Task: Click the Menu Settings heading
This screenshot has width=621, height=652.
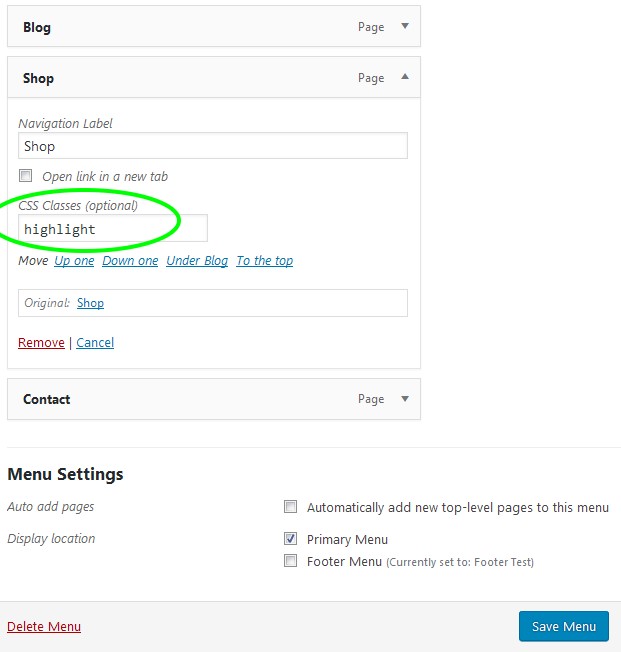Action: point(65,474)
